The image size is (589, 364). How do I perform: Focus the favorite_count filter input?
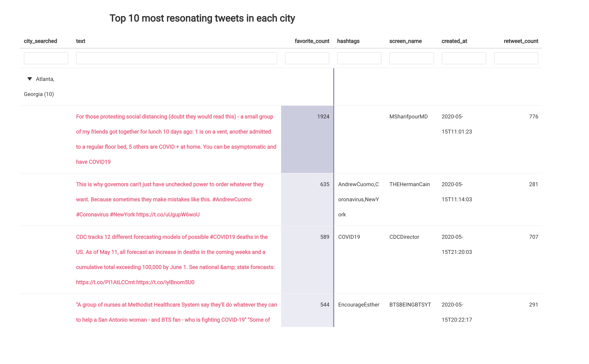(x=307, y=58)
